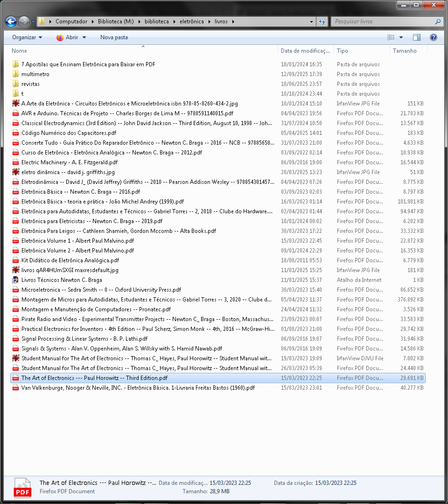Click livros in the breadcrumb path

pyautogui.click(x=221, y=21)
